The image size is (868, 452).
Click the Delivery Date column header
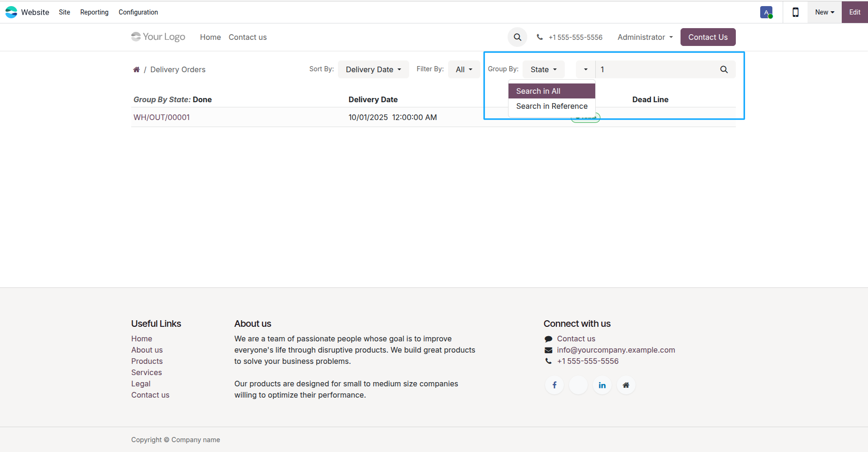373,99
